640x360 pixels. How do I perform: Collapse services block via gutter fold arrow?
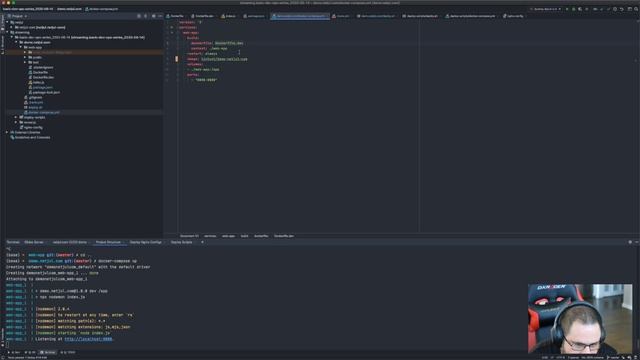coord(172,27)
